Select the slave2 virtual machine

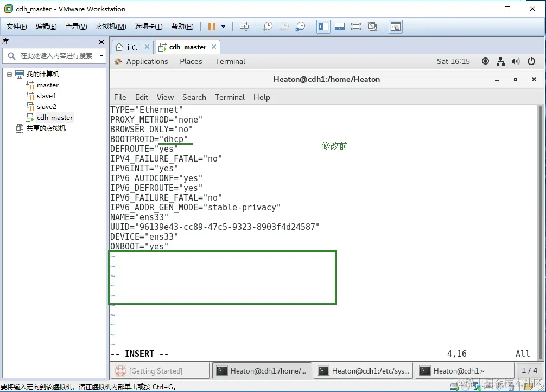[x=41, y=107]
